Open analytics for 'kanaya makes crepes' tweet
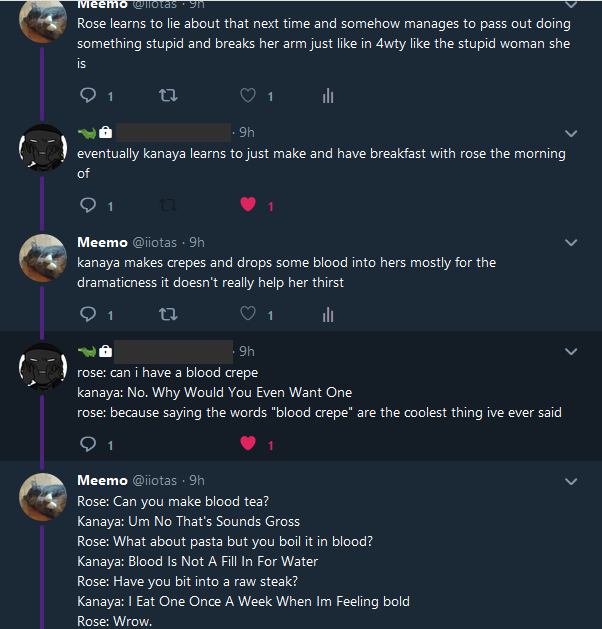Image resolution: width=602 pixels, height=629 pixels. (327, 315)
